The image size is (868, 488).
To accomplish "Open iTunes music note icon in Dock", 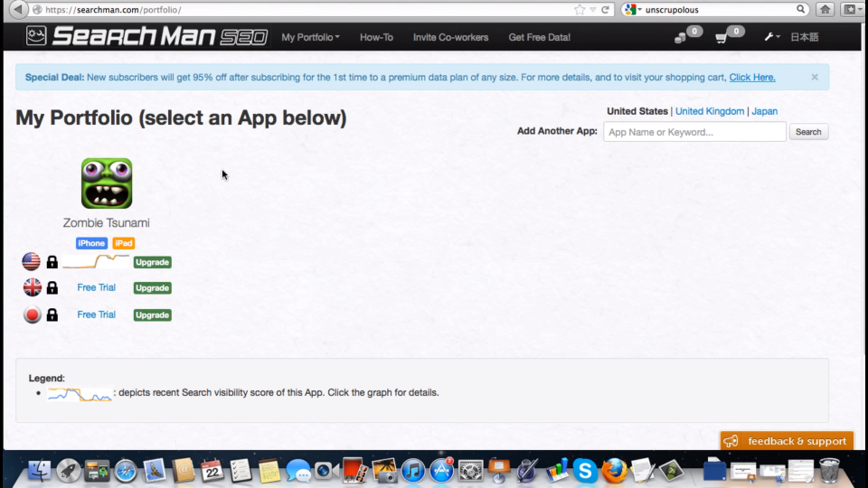I will click(413, 471).
